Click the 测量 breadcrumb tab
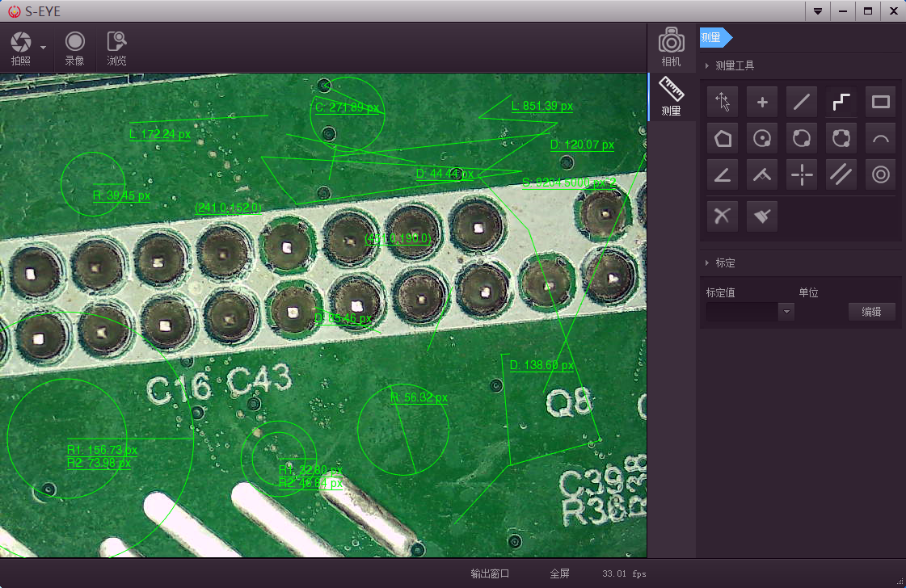Screen dimensions: 906x588 [715, 37]
